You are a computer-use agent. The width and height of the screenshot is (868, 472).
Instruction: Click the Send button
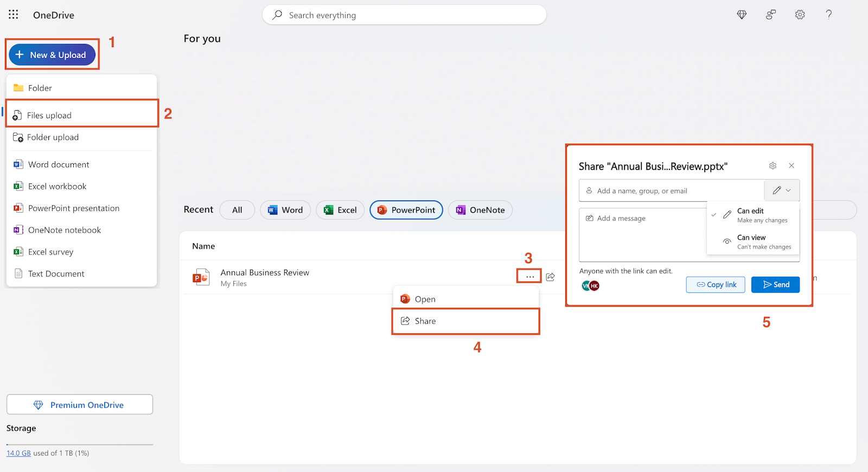775,285
